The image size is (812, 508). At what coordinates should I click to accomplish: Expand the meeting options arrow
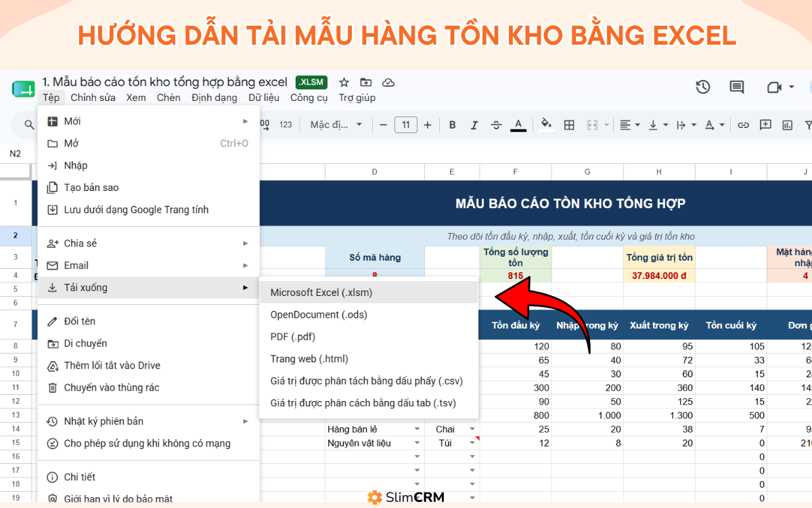[791, 87]
